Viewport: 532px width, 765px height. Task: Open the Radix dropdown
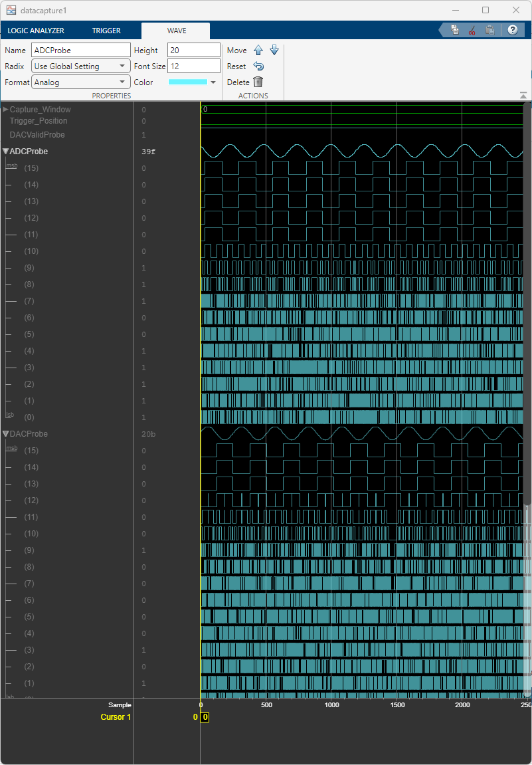[81, 66]
